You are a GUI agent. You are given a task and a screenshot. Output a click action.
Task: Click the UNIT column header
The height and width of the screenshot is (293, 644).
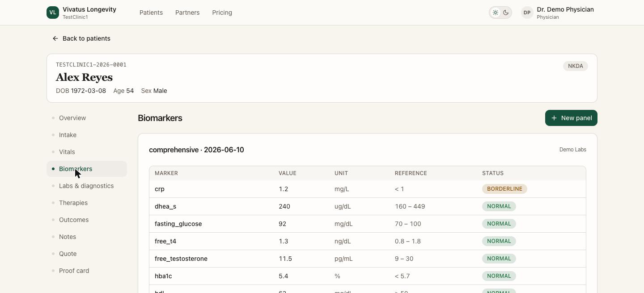(x=341, y=173)
